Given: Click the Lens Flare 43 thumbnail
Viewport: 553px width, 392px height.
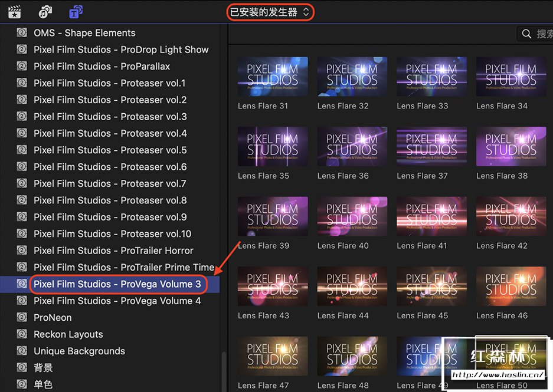Looking at the screenshot, I should 273,286.
